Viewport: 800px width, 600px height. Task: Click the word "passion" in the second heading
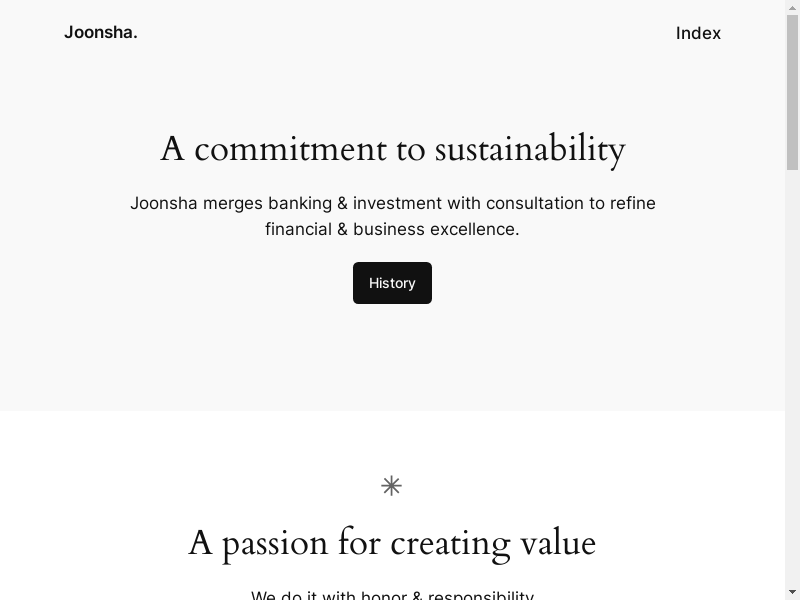(x=275, y=544)
